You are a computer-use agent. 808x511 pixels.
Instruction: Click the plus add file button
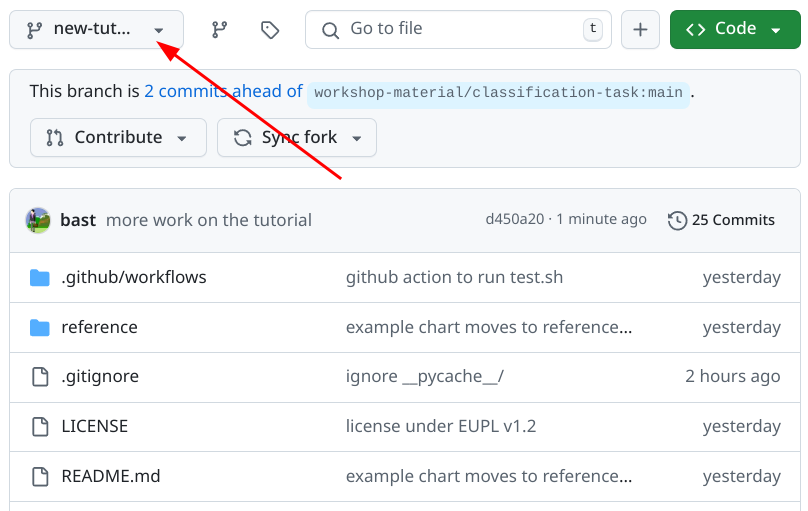click(x=640, y=30)
